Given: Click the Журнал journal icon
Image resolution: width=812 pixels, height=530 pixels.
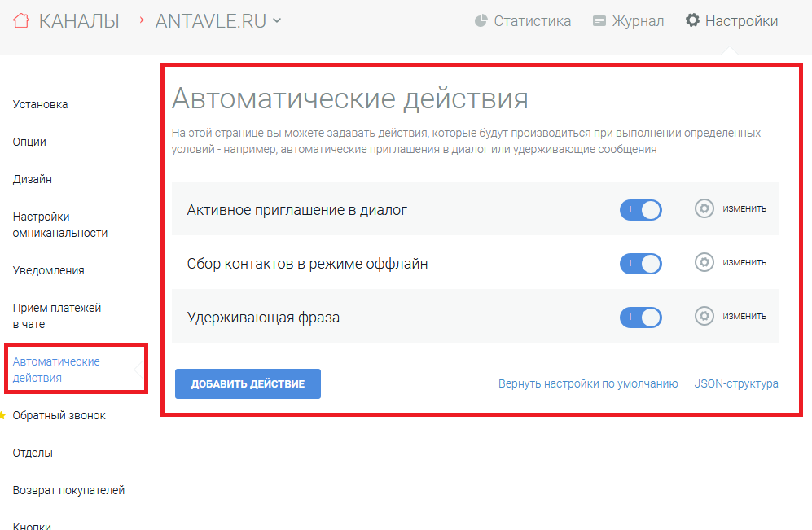Looking at the screenshot, I should tap(599, 20).
